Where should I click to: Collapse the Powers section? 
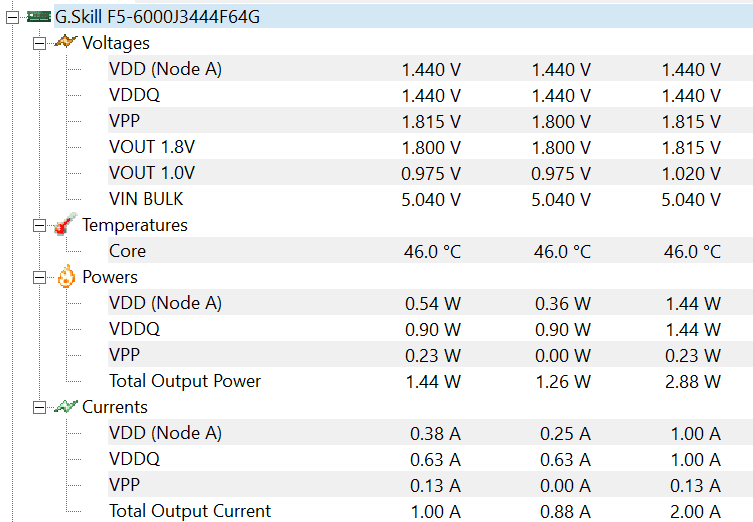pos(39,277)
